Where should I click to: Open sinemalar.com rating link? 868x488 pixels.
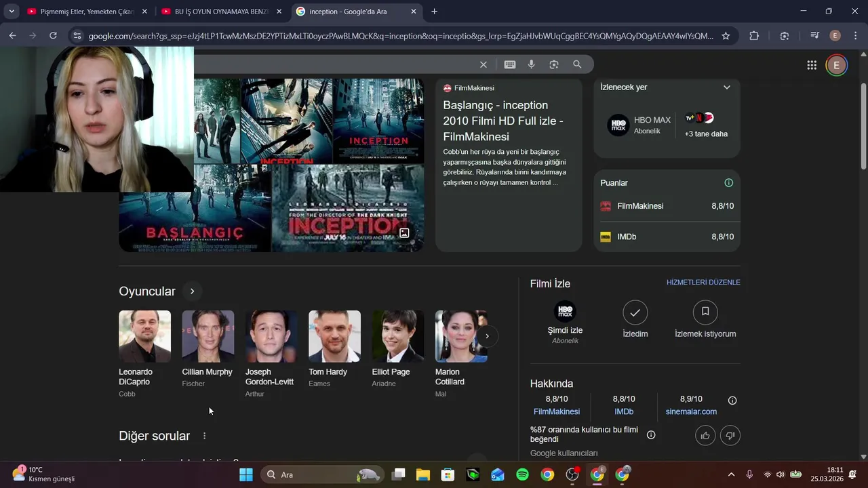(x=691, y=411)
